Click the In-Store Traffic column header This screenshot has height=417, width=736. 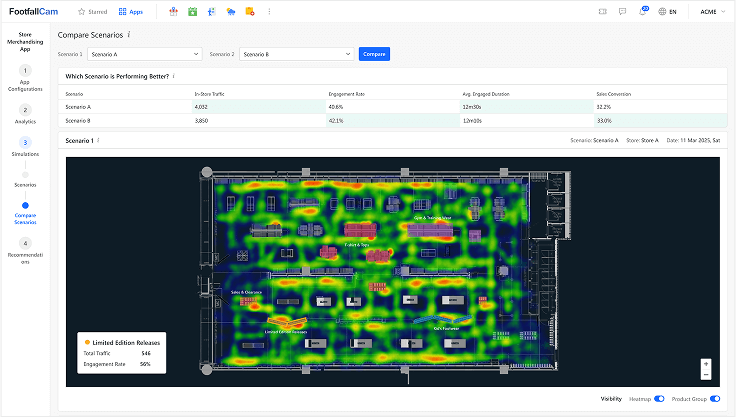click(x=209, y=94)
